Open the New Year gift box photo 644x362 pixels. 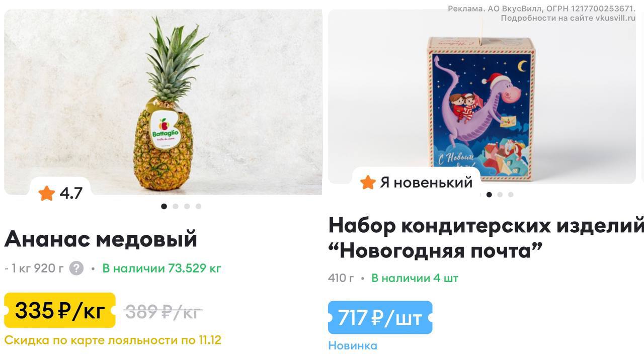click(x=482, y=97)
